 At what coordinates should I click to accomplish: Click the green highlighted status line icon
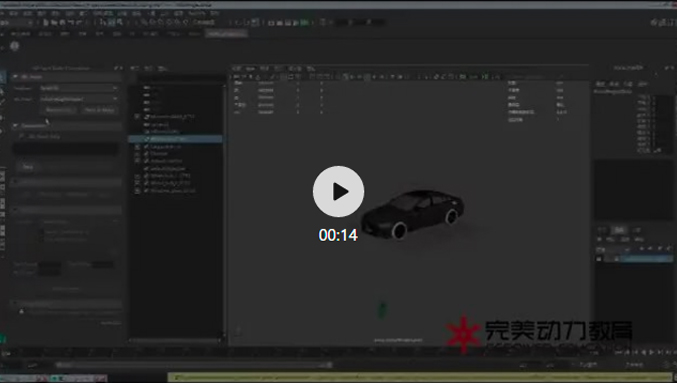305,22
